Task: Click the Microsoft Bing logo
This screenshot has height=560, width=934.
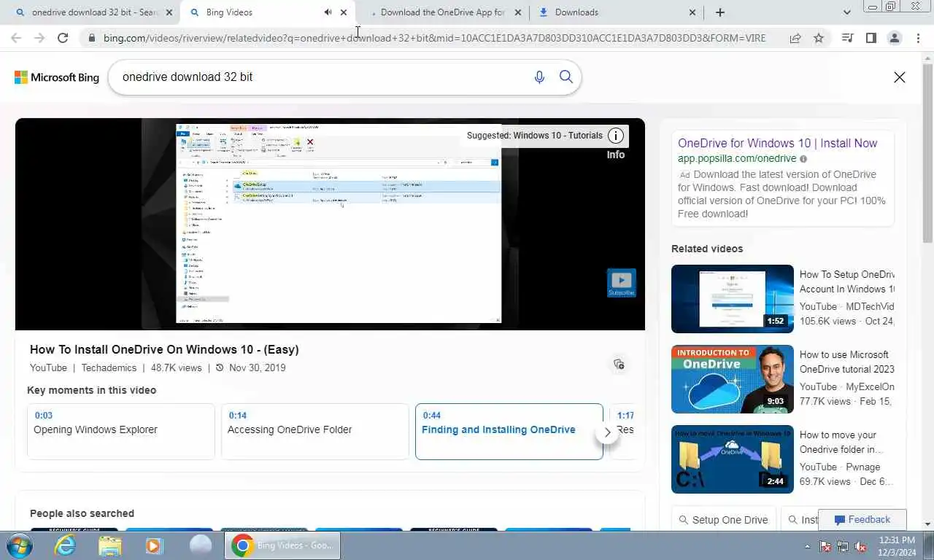Action: pyautogui.click(x=57, y=77)
